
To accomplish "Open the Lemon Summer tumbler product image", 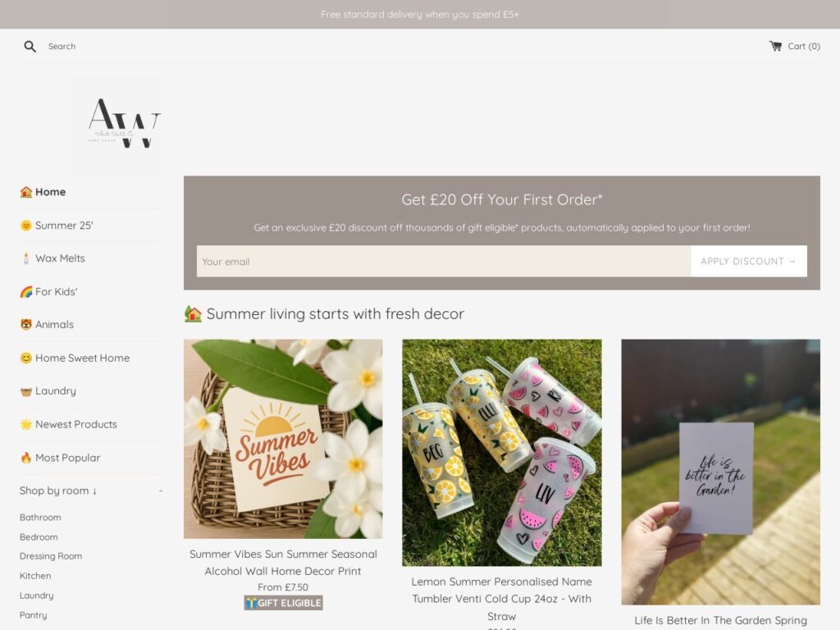I will point(501,453).
